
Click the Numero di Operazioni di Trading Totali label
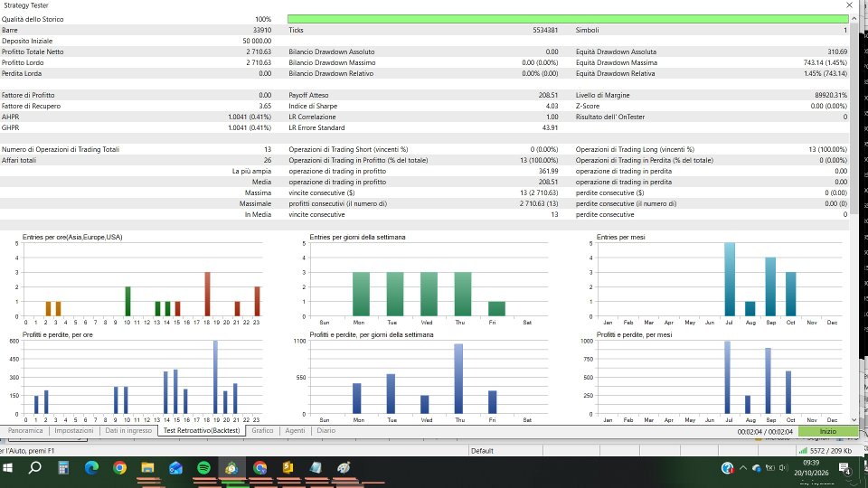click(x=61, y=149)
